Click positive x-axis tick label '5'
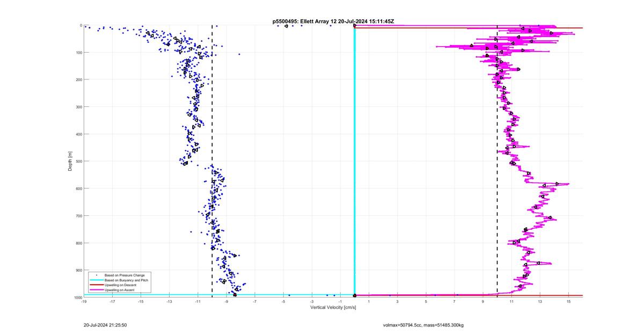 click(426, 301)
